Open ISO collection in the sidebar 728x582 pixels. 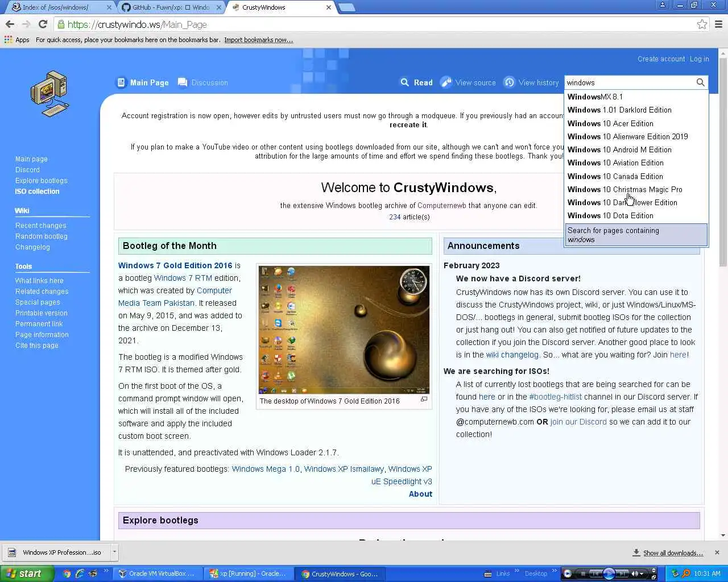point(37,192)
